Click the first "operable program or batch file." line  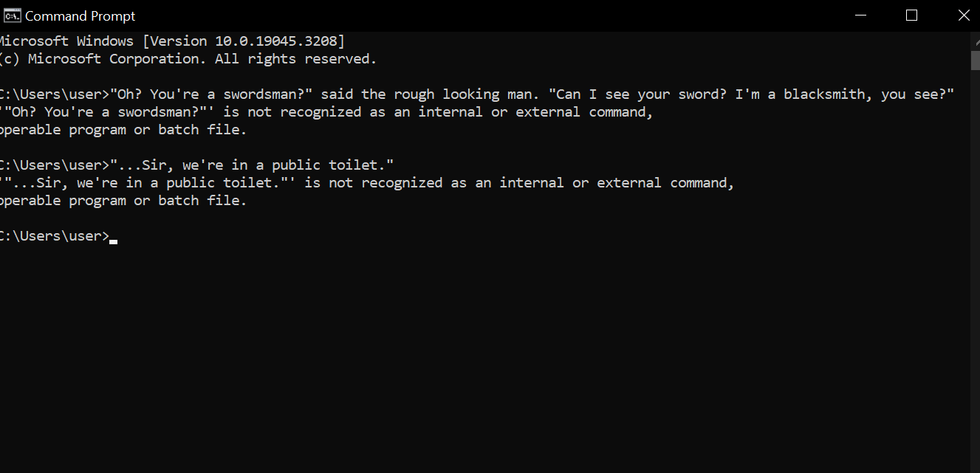click(123, 130)
